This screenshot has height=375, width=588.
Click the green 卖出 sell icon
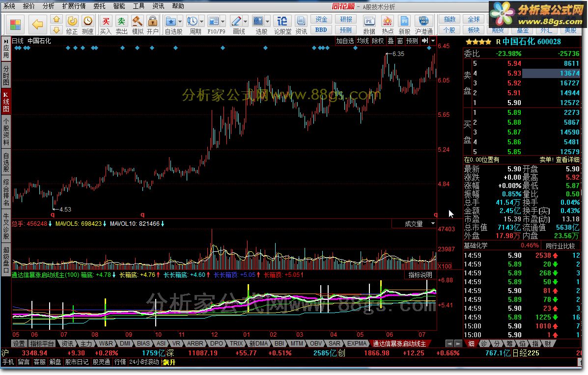[x=121, y=21]
